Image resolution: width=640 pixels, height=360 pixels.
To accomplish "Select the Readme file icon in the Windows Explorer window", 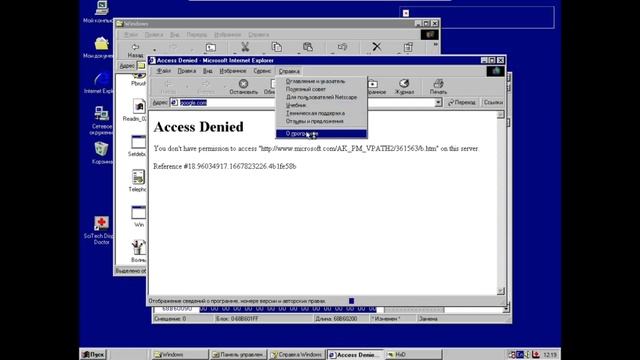I will 138,110.
